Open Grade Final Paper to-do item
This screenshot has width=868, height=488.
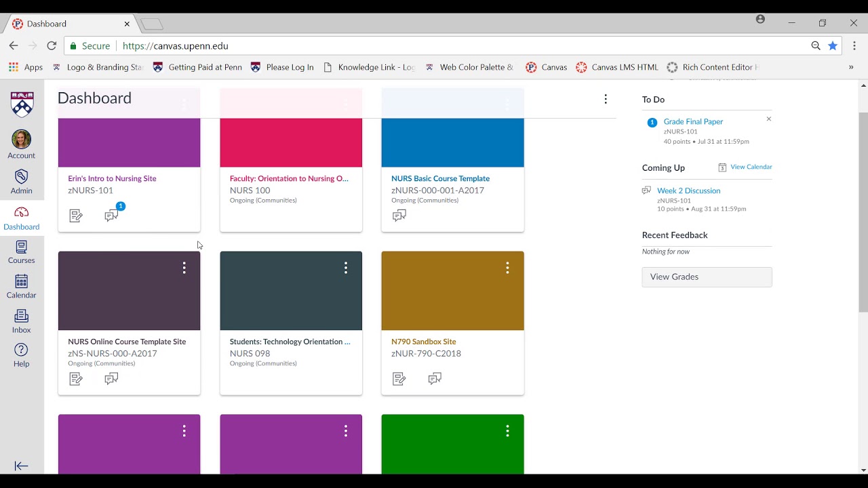coord(693,122)
